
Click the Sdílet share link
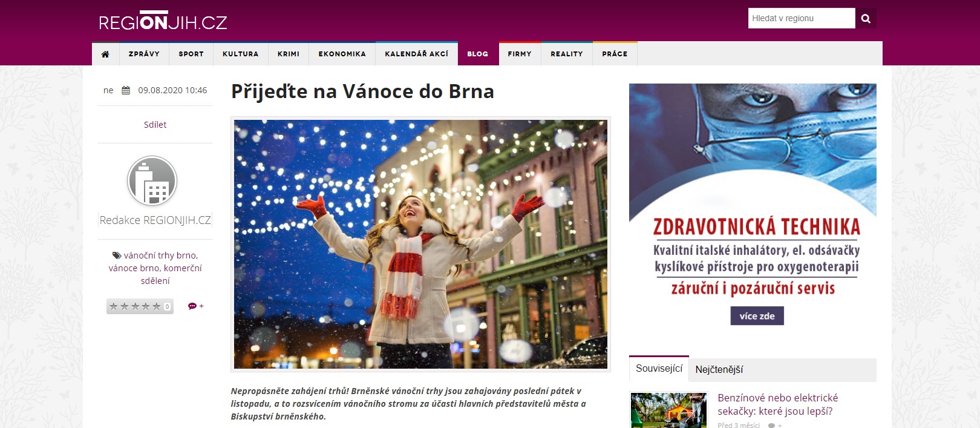click(x=155, y=125)
